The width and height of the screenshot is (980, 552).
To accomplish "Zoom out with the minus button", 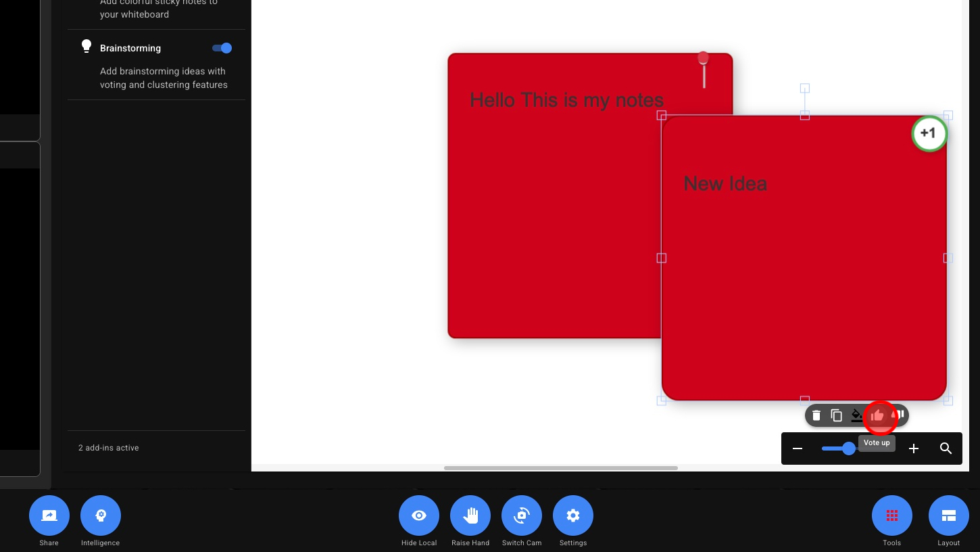I will (798, 448).
